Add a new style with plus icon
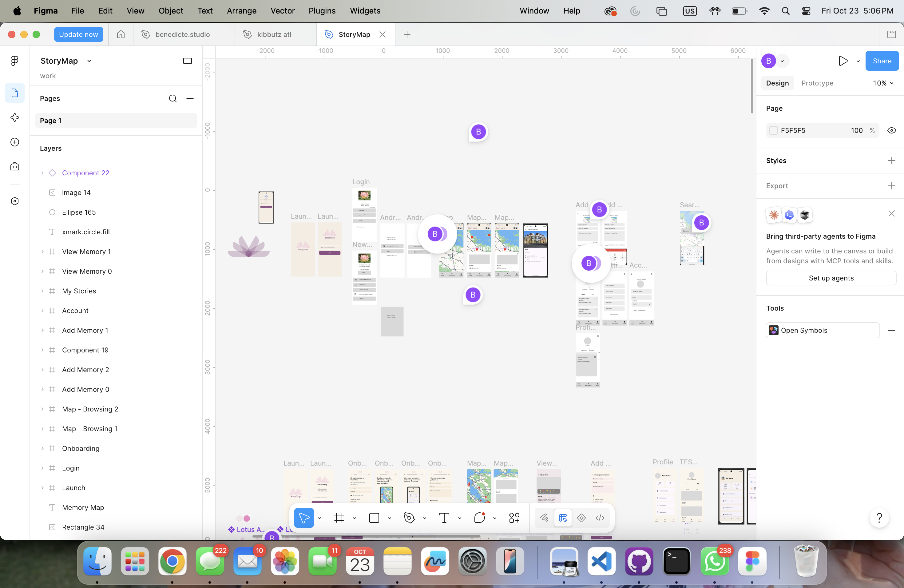The image size is (904, 588). 891,161
